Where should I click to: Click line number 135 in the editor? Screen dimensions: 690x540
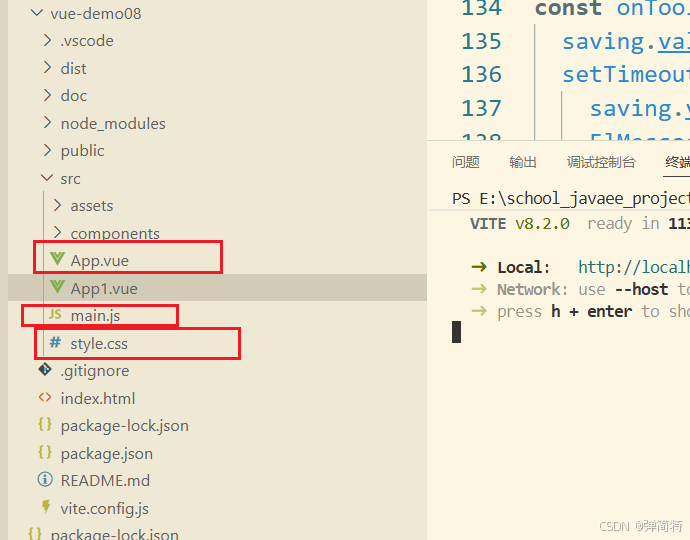[481, 41]
